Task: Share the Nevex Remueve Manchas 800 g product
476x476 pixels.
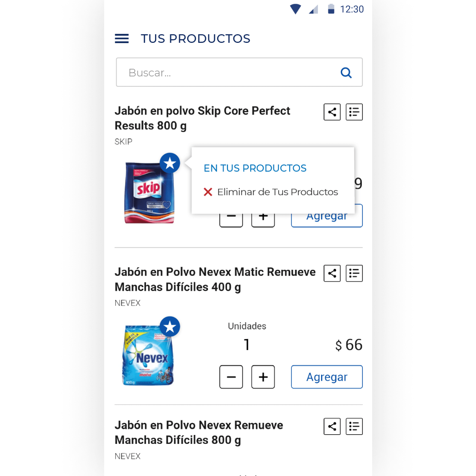Action: 332,427
